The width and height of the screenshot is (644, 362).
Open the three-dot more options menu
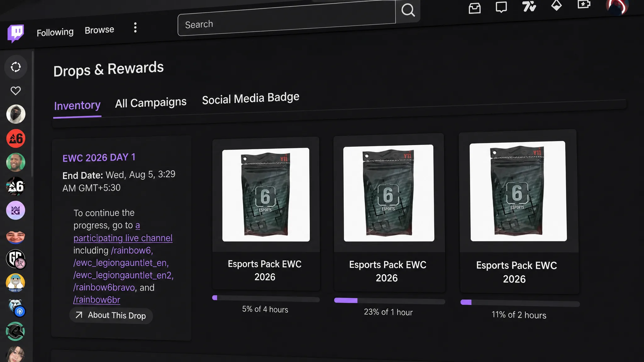[x=135, y=28]
